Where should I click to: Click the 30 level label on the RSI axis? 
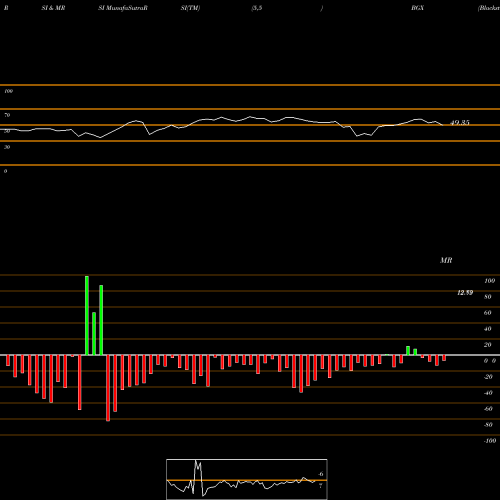[7, 147]
